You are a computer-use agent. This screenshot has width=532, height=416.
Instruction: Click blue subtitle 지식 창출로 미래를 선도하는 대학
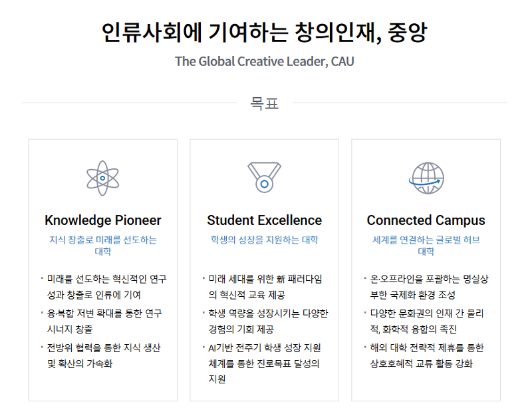tap(103, 246)
